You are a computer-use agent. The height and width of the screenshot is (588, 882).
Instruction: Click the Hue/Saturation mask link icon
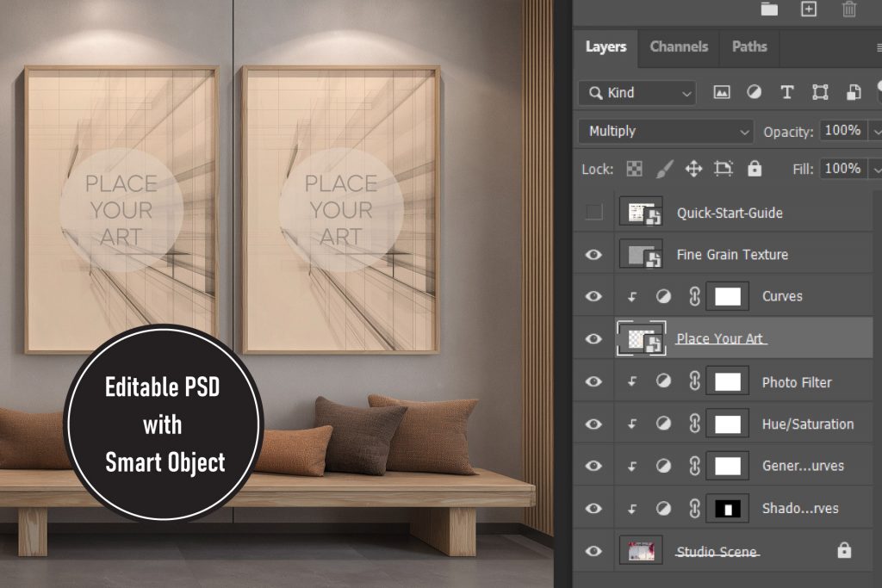[695, 424]
